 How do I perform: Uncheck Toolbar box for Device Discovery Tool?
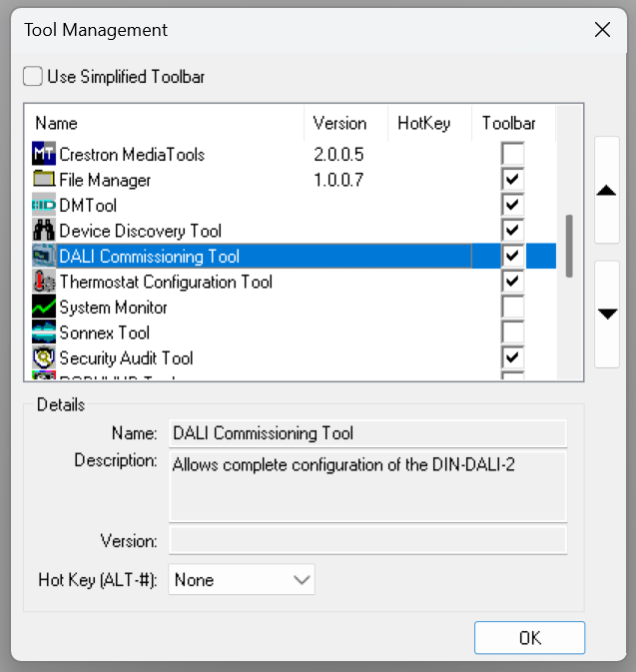click(512, 230)
